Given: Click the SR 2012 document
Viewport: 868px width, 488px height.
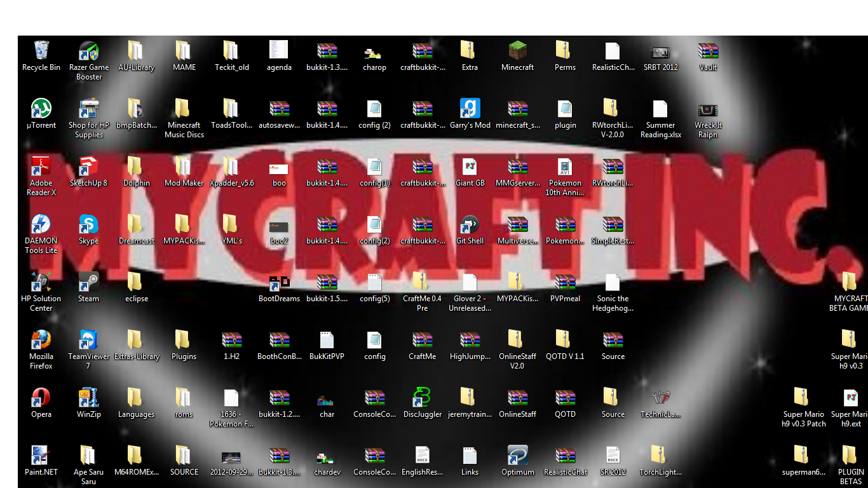Looking at the screenshot, I should (x=613, y=456).
